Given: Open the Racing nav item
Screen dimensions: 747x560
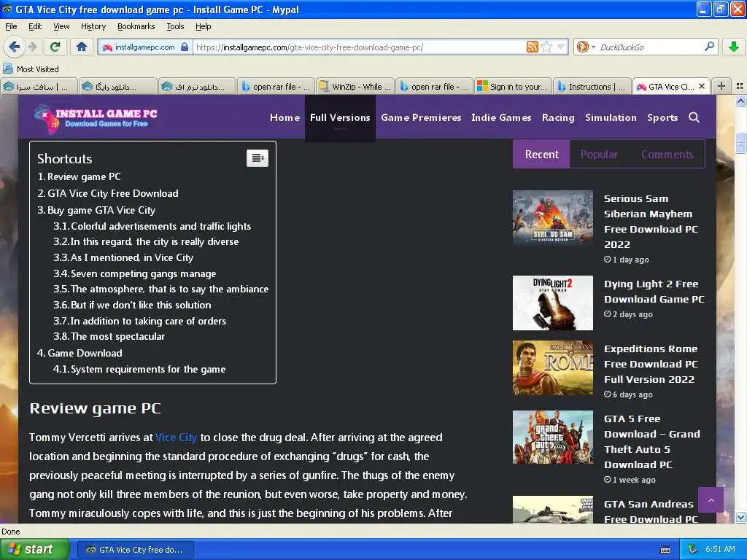Looking at the screenshot, I should tap(558, 117).
